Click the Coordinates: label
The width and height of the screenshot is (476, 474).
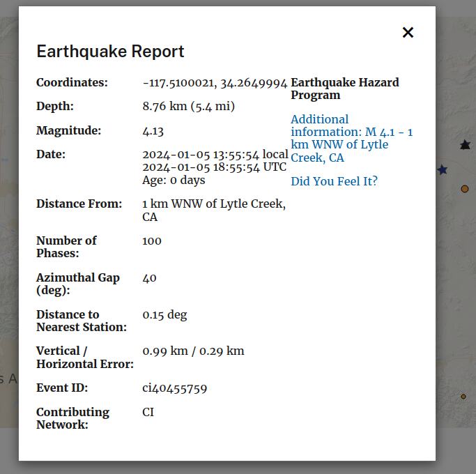point(72,82)
